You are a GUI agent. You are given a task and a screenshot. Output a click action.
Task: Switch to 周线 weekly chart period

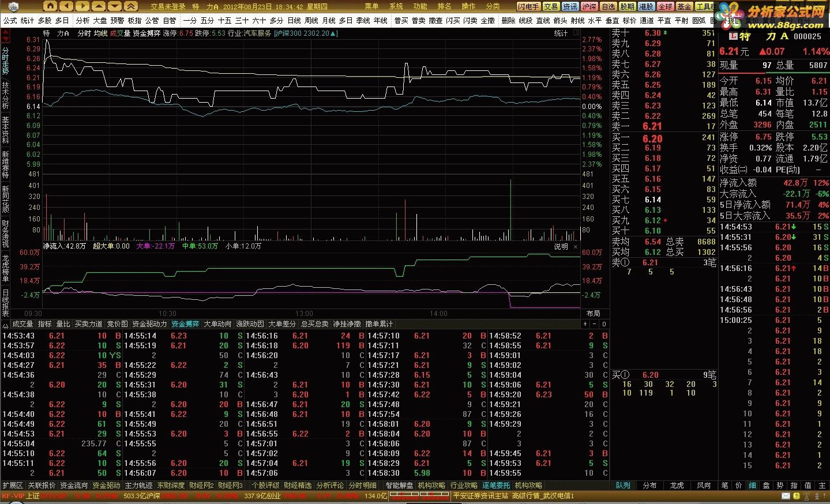click(311, 20)
